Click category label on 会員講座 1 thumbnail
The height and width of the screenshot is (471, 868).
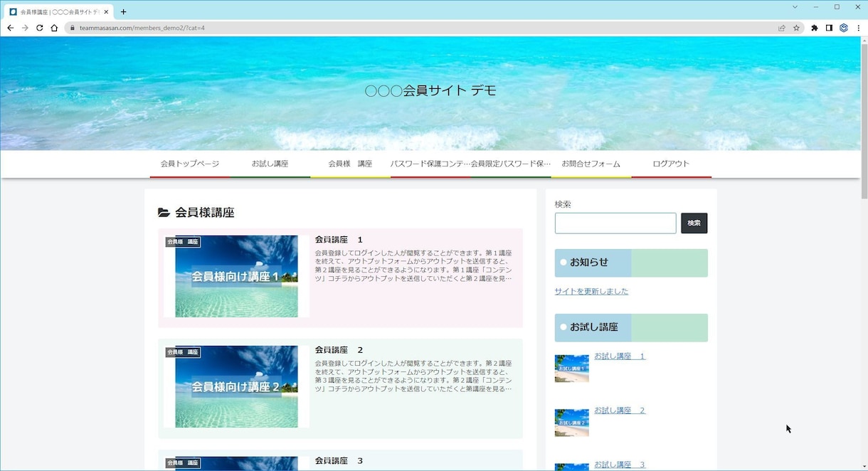pyautogui.click(x=183, y=242)
